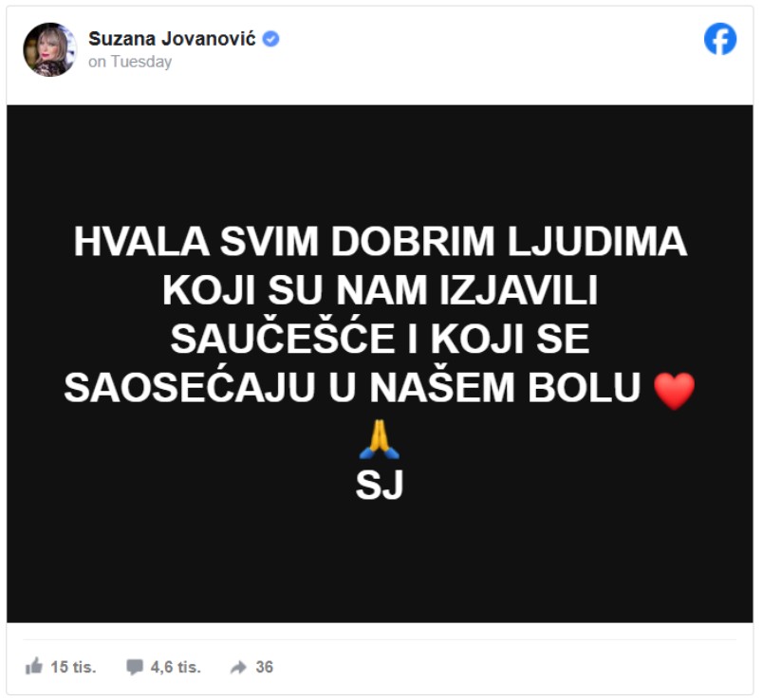The image size is (763, 700).
Task: Open the 15 tis. likes count
Action: 73,667
